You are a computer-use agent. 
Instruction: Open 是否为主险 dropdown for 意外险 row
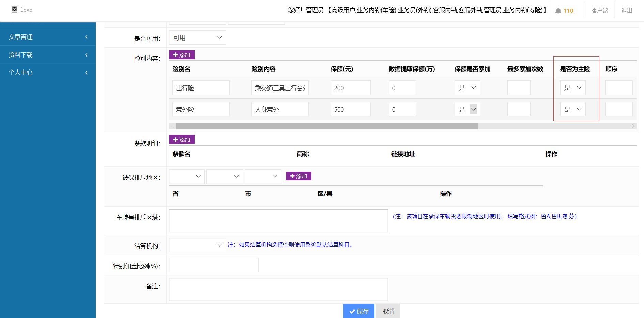click(x=572, y=109)
